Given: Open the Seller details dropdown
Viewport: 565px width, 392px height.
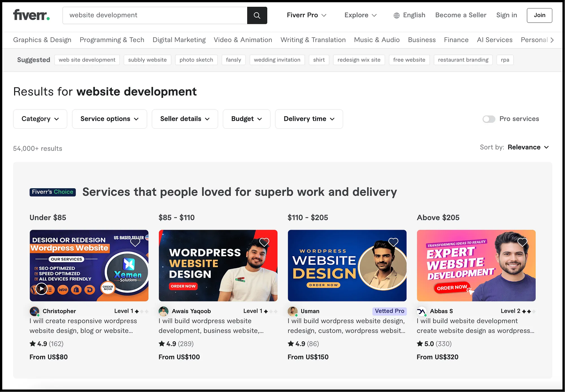Looking at the screenshot, I should [x=185, y=119].
